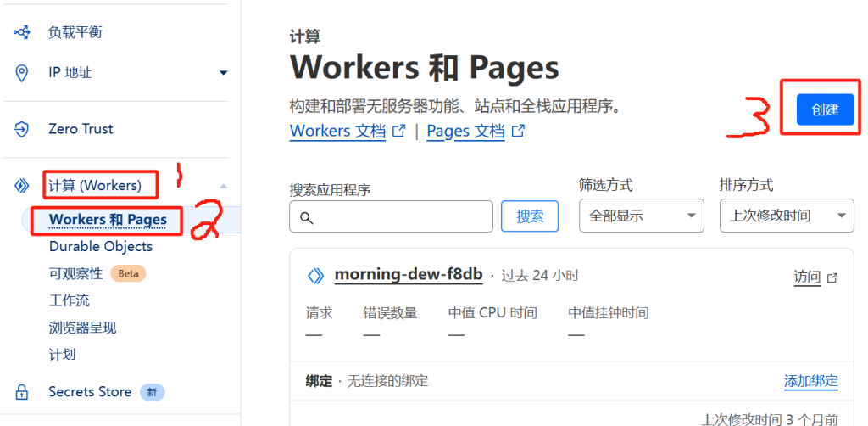Click the IP address location pin icon
The height and width of the screenshot is (426, 868).
[x=21, y=73]
